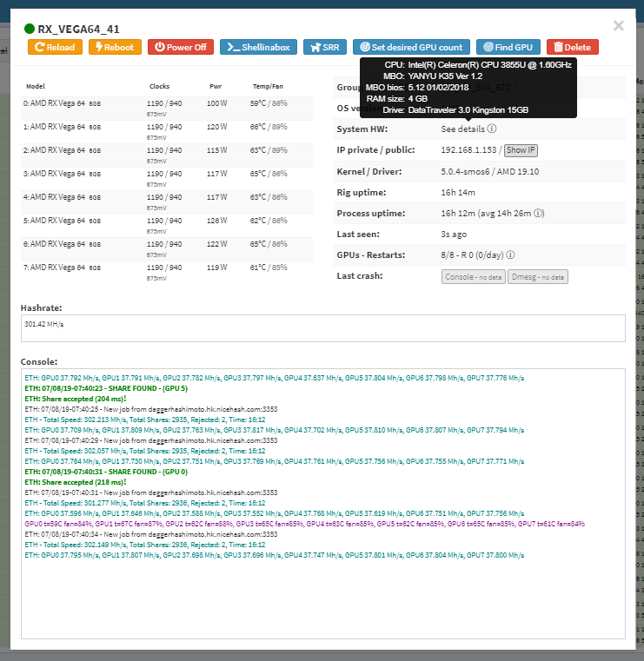Image resolution: width=644 pixels, height=661 pixels.
Task: Click the System HW details info icon
Action: click(x=492, y=129)
